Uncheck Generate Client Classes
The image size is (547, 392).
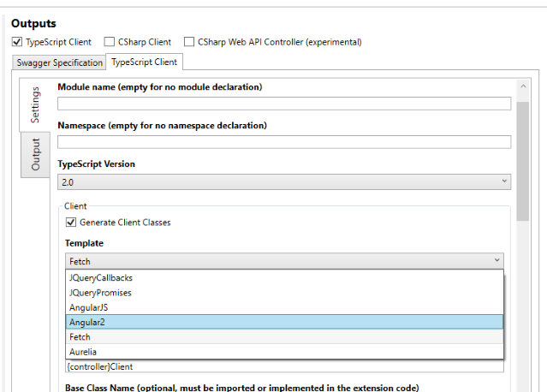pyautogui.click(x=71, y=223)
